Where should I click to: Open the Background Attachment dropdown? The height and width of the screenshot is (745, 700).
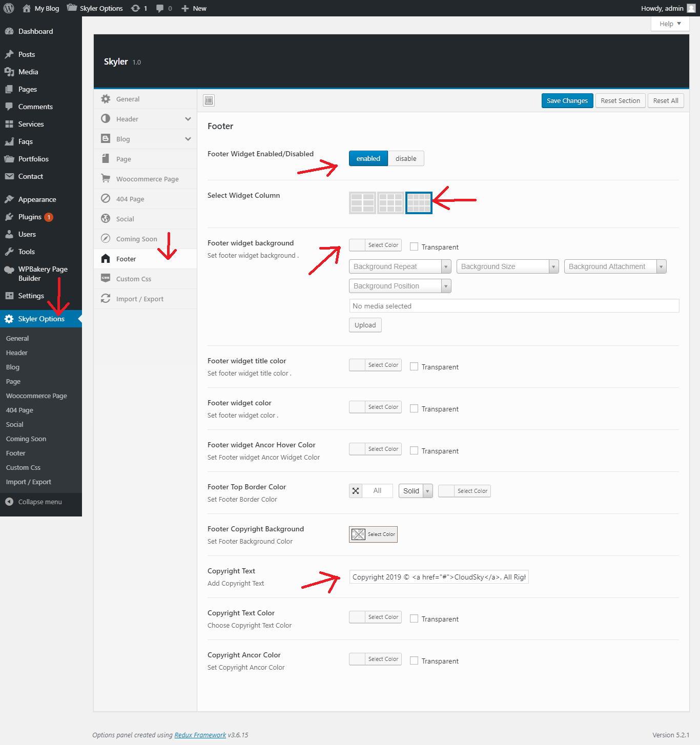point(615,266)
